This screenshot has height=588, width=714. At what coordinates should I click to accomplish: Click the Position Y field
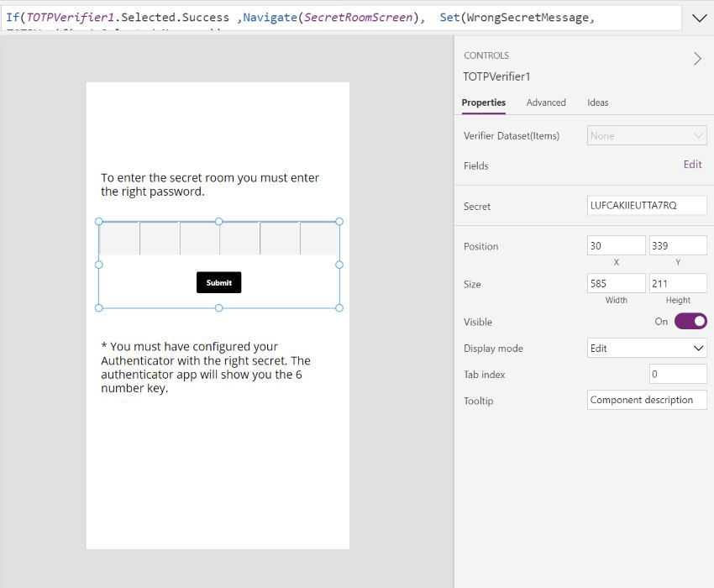click(x=678, y=245)
